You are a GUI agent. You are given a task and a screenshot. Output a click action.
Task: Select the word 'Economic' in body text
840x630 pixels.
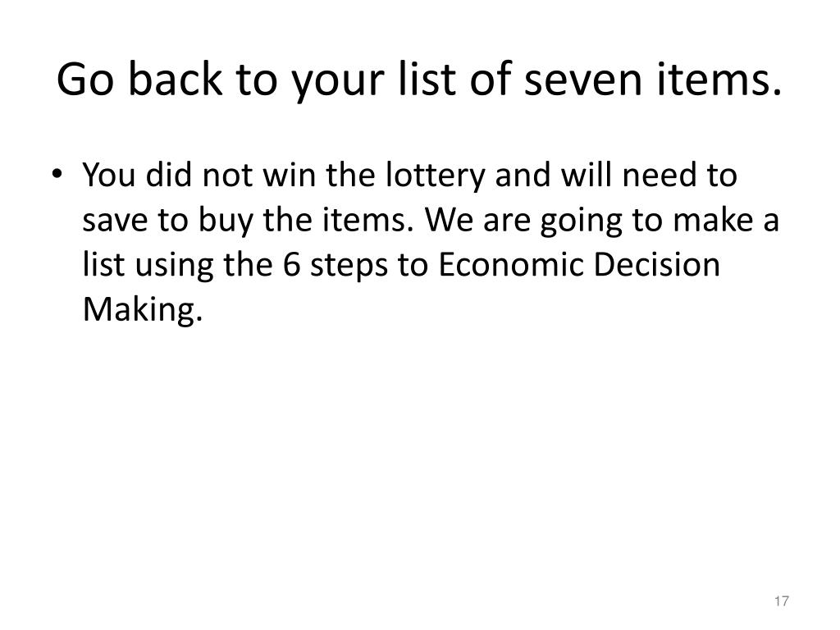[x=510, y=264]
